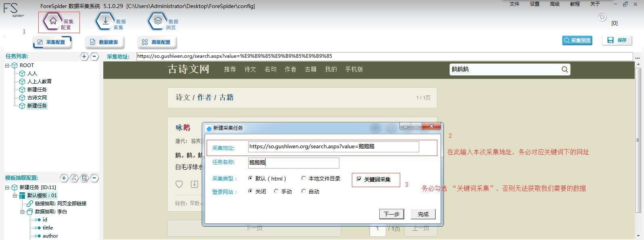
Task: Add a template with the 模板抽取配置 plus icon
Action: [x=64, y=178]
